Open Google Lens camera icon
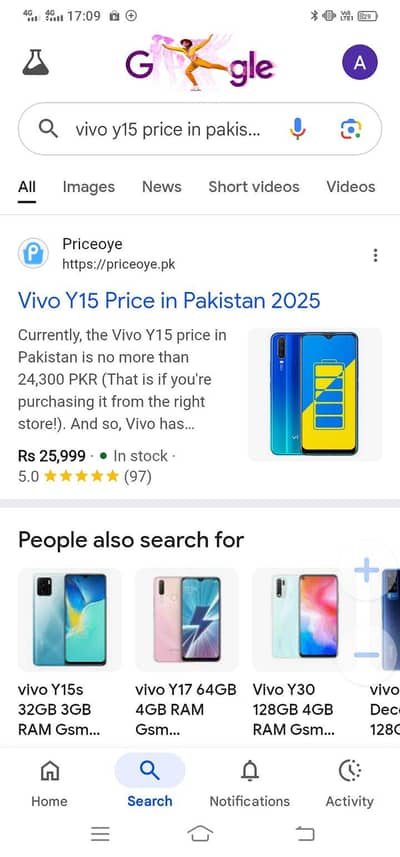The width and height of the screenshot is (400, 857). 351,129
